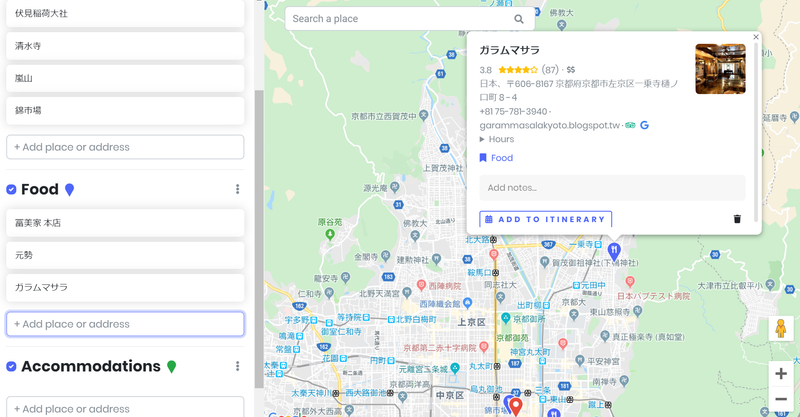Open the Google link icon in popup
This screenshot has width=800, height=417.
644,125
